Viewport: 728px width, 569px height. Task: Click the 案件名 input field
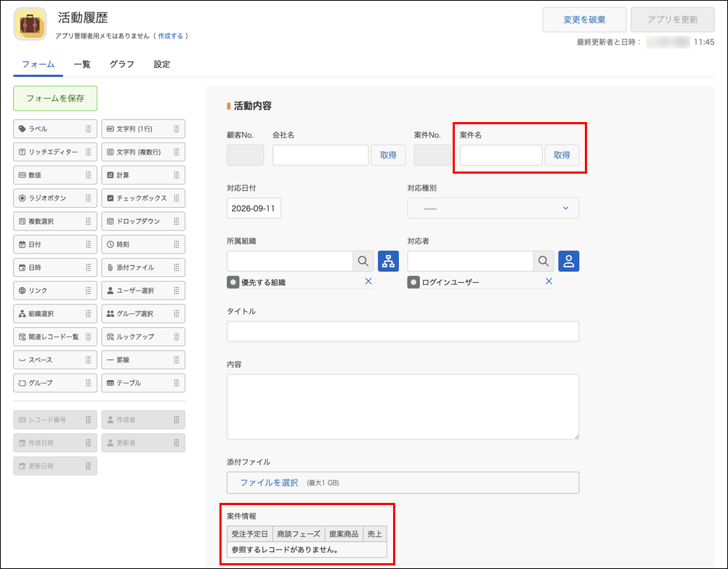click(x=501, y=155)
